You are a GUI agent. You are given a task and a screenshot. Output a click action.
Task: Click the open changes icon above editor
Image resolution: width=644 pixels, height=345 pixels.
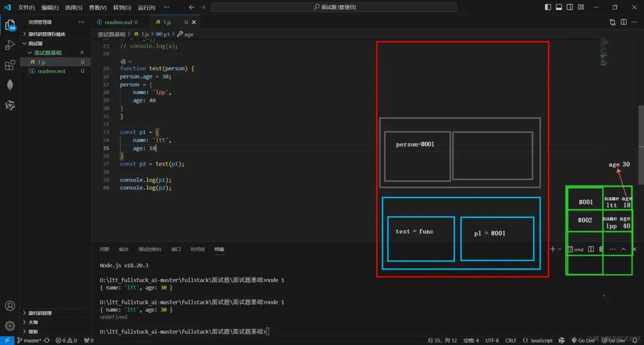[612, 22]
